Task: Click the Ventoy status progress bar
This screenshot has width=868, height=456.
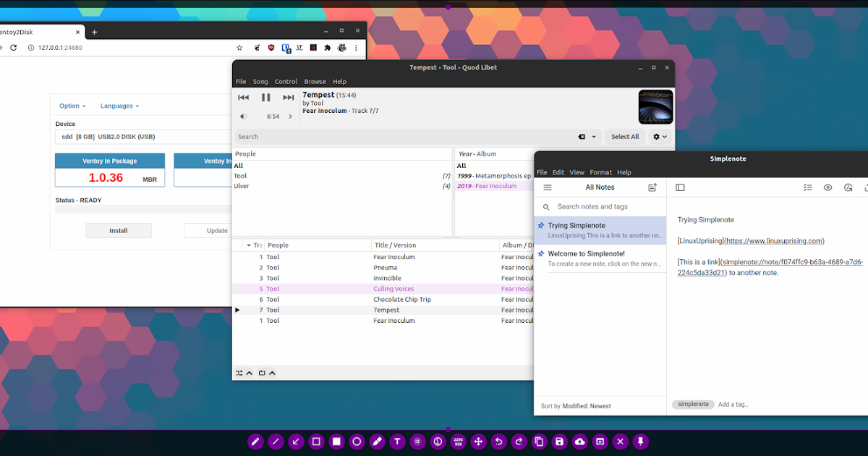Action: (143, 209)
